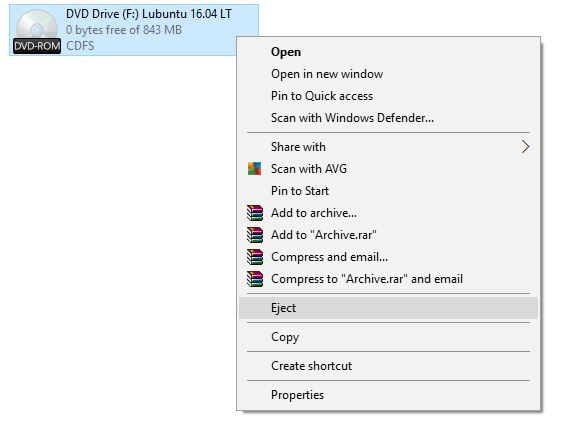Click the Add to archive... text

(x=314, y=213)
